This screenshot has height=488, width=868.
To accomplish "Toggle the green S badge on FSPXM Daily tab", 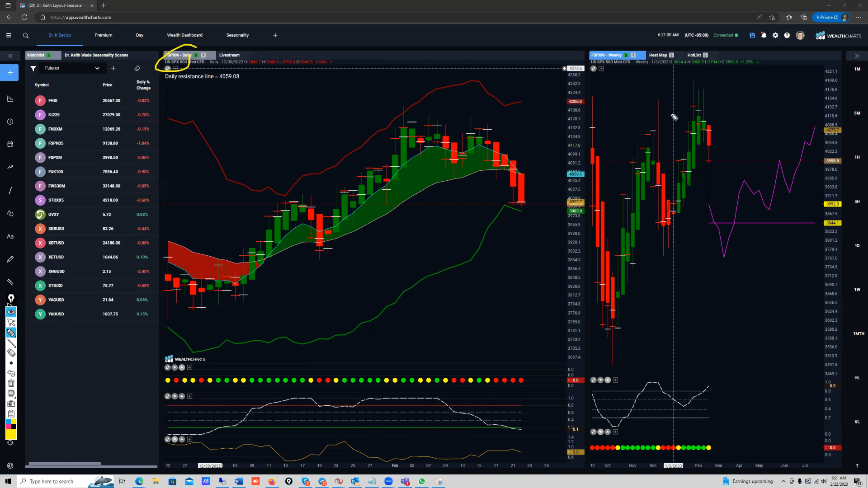I will pyautogui.click(x=196, y=55).
